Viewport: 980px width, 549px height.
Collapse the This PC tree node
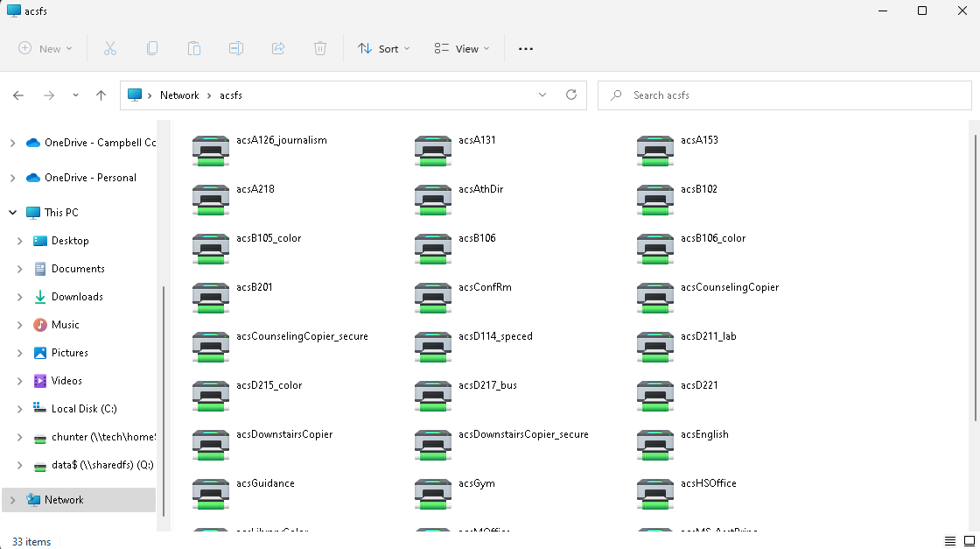[x=12, y=213]
